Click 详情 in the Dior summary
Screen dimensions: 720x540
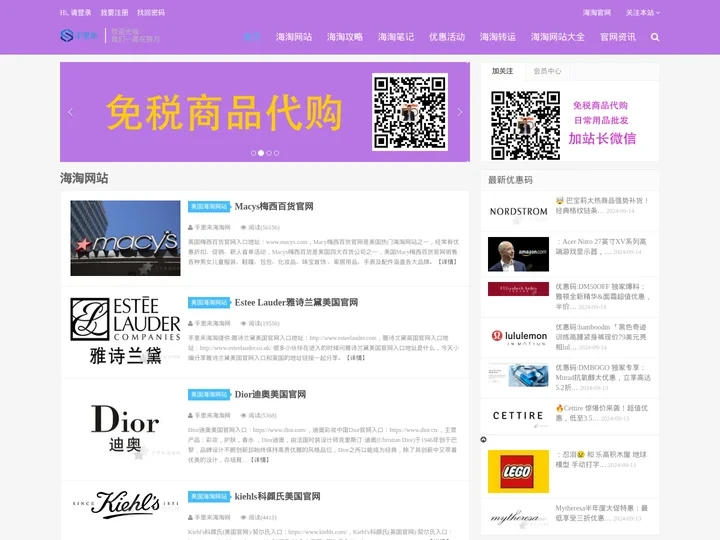tap(260, 460)
